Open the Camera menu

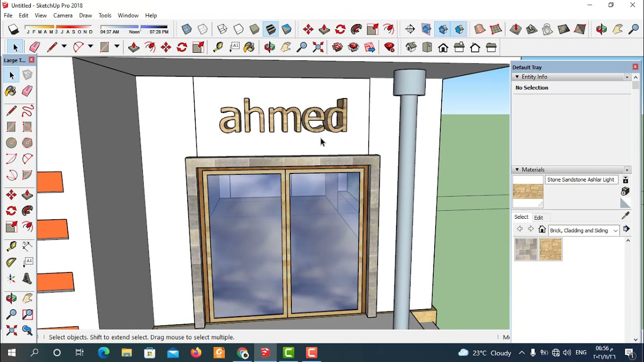63,16
